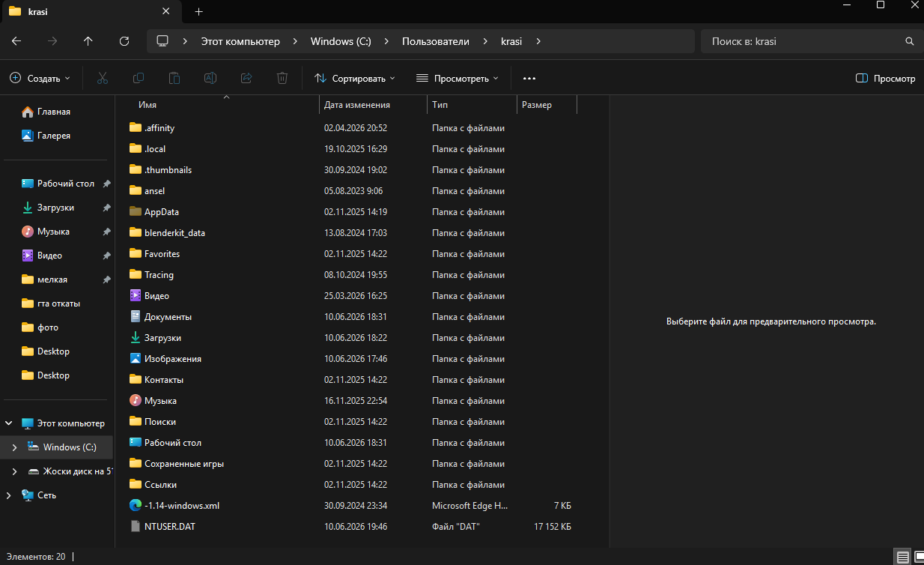Select the Рабочий стол icon in file list
This screenshot has height=565, width=924.
pyautogui.click(x=136, y=442)
